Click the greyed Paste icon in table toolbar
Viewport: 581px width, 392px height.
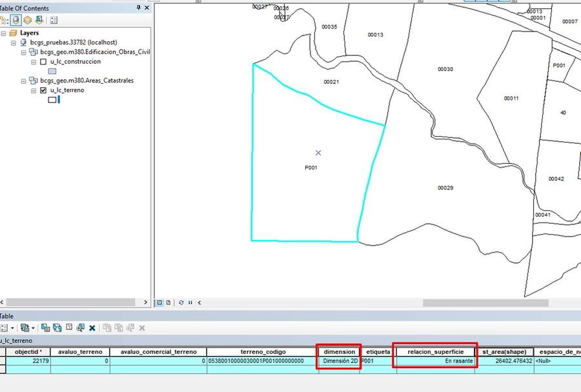click(x=119, y=328)
